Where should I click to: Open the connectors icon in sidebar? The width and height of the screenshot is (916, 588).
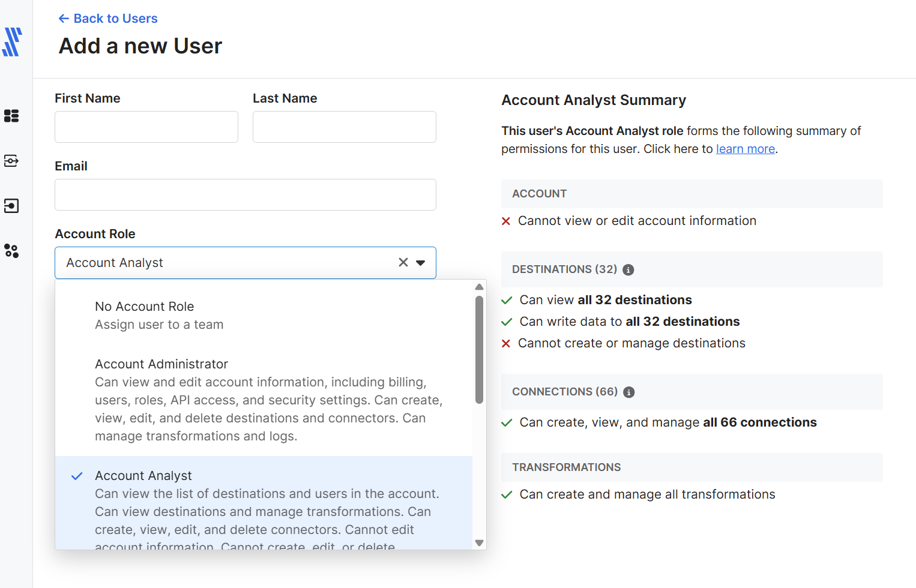tap(11, 161)
